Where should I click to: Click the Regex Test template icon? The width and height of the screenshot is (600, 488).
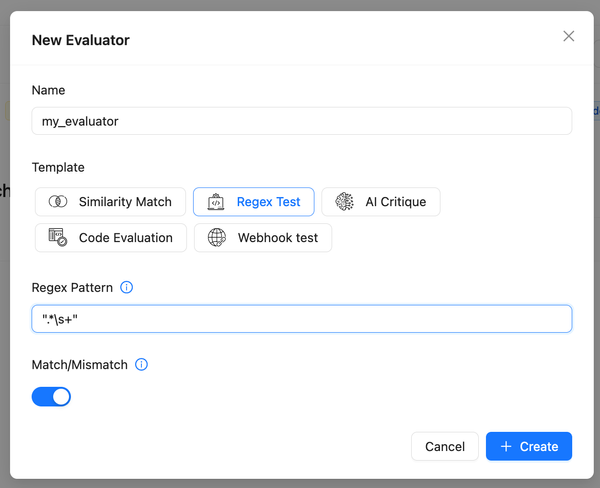click(216, 202)
